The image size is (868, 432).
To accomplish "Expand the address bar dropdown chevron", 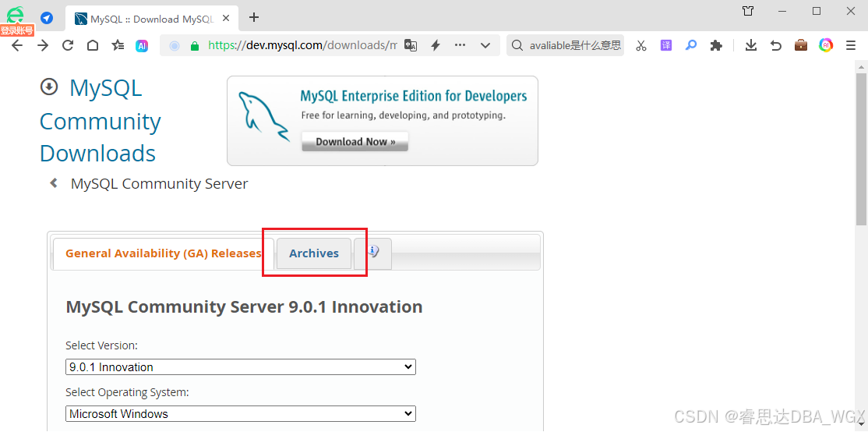I will 485,45.
